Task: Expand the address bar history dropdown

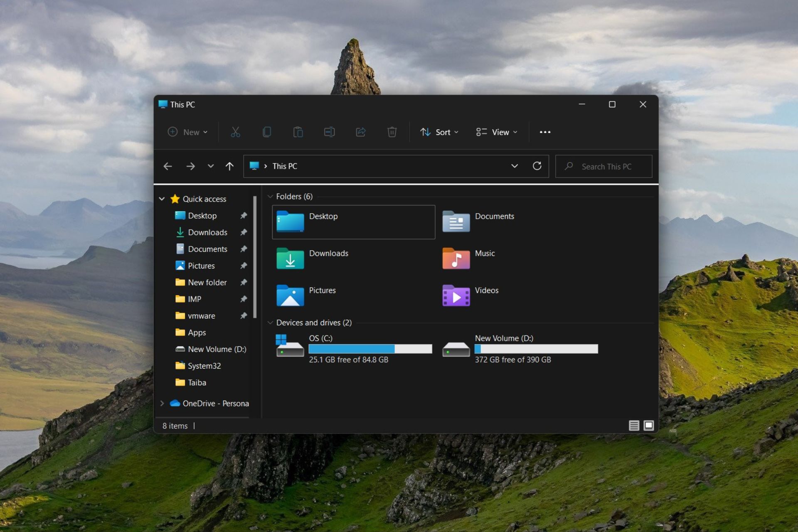Action: (515, 166)
